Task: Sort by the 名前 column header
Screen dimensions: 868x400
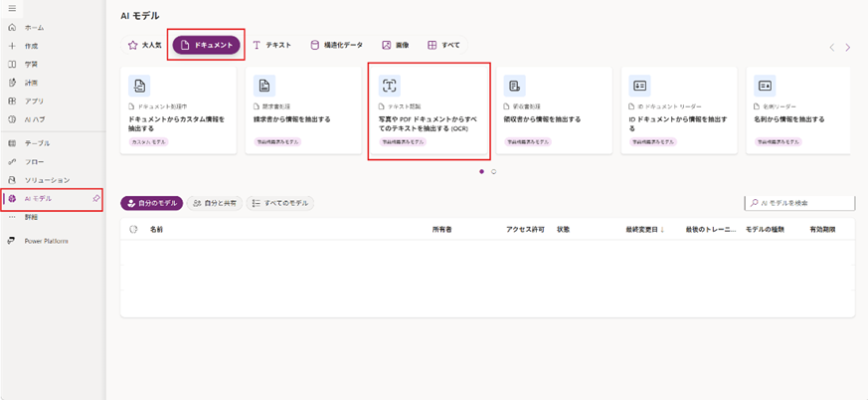Action: [x=156, y=229]
